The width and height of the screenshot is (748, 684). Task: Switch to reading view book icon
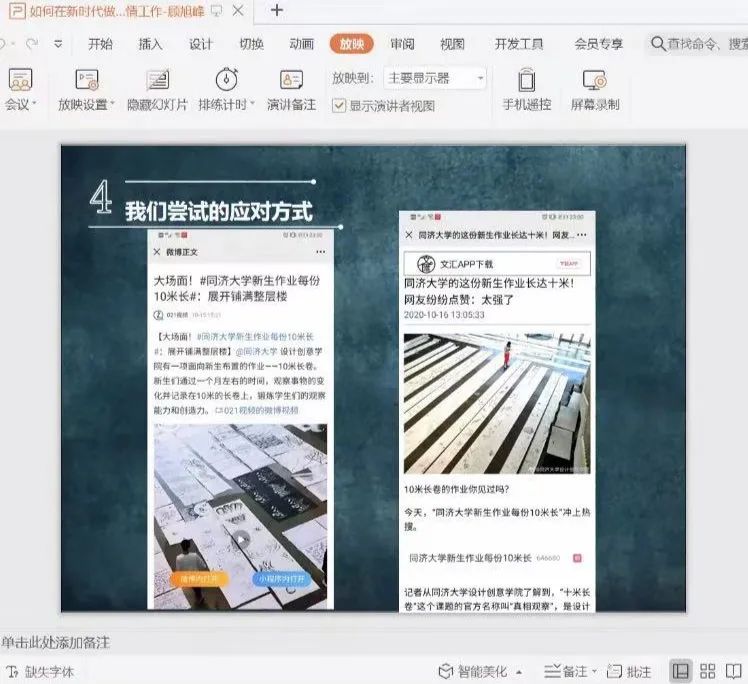point(733,671)
